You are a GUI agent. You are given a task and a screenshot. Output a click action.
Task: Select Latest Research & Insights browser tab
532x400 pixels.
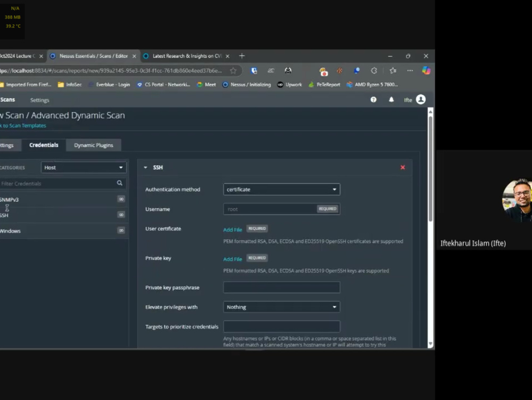point(187,56)
